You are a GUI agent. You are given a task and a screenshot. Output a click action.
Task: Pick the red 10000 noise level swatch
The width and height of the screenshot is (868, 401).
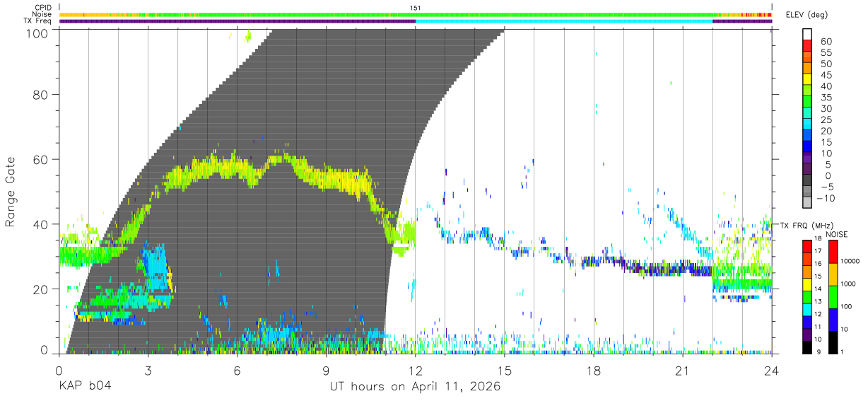tap(833, 252)
